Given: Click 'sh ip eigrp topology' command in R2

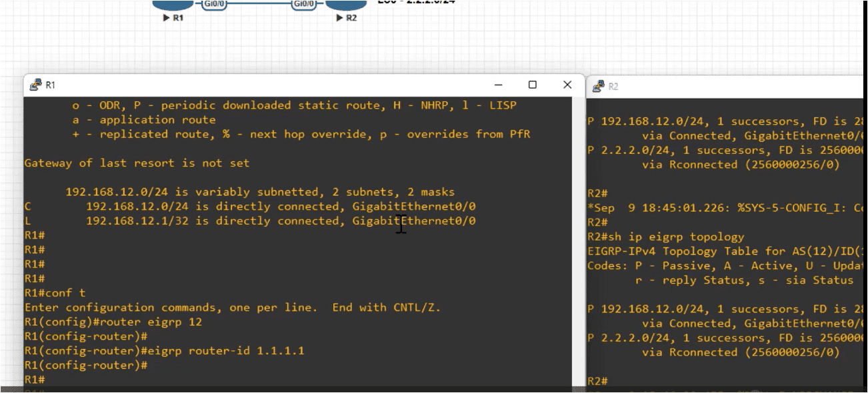Looking at the screenshot, I should pyautogui.click(x=665, y=236).
